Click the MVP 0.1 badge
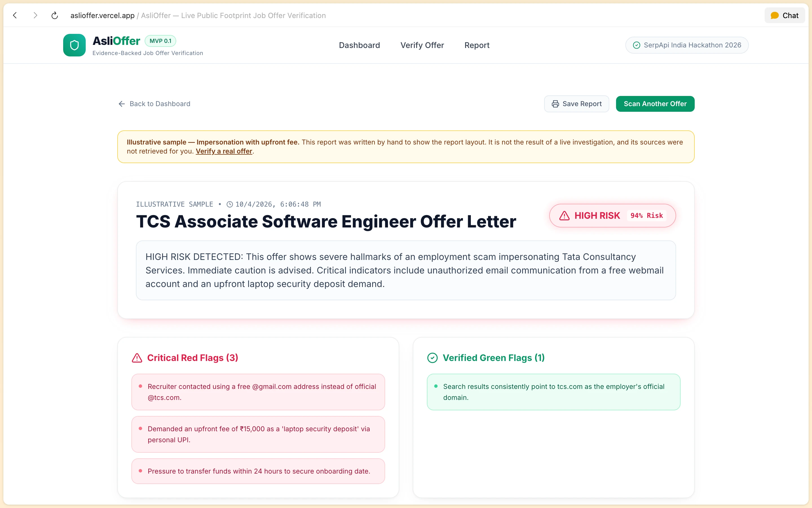 coord(160,41)
